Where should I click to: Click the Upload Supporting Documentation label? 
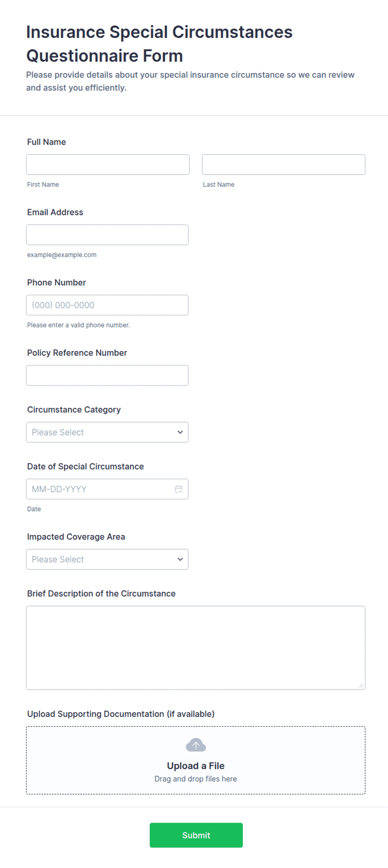click(x=121, y=714)
